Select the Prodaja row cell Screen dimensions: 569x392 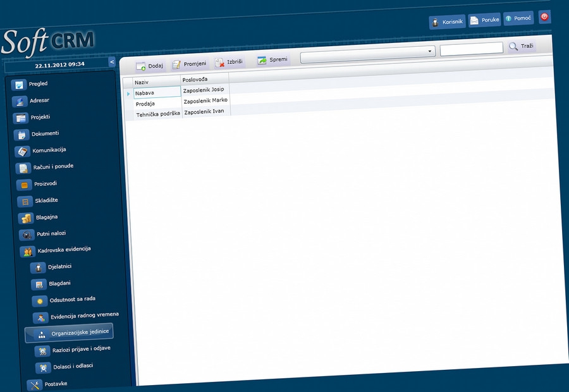pyautogui.click(x=157, y=103)
